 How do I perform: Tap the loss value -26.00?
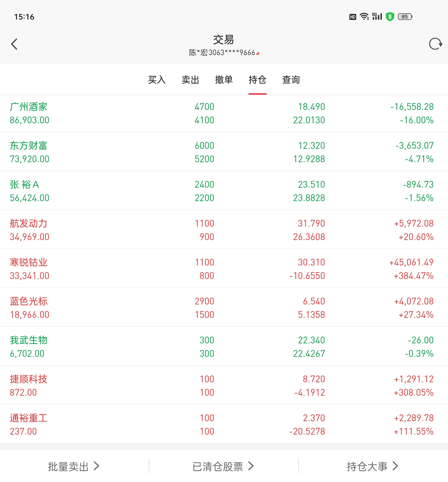coord(421,340)
